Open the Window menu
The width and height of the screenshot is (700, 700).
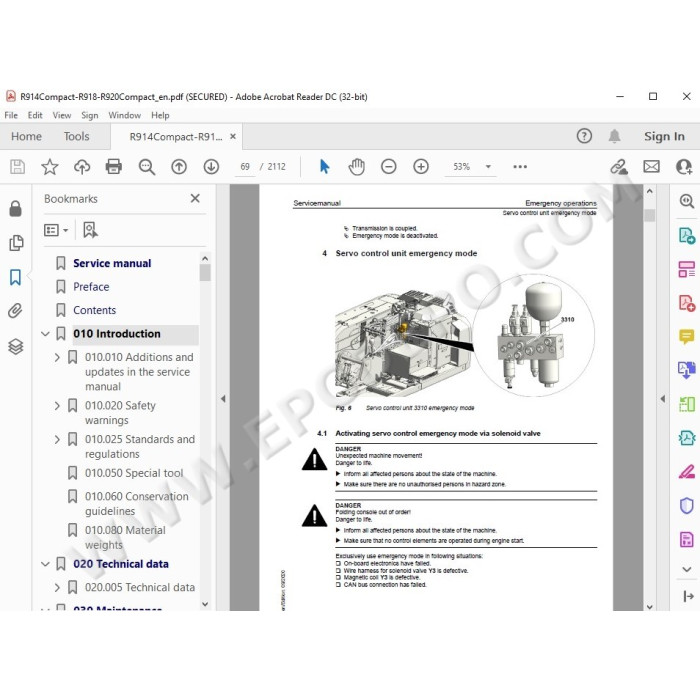coord(125,115)
